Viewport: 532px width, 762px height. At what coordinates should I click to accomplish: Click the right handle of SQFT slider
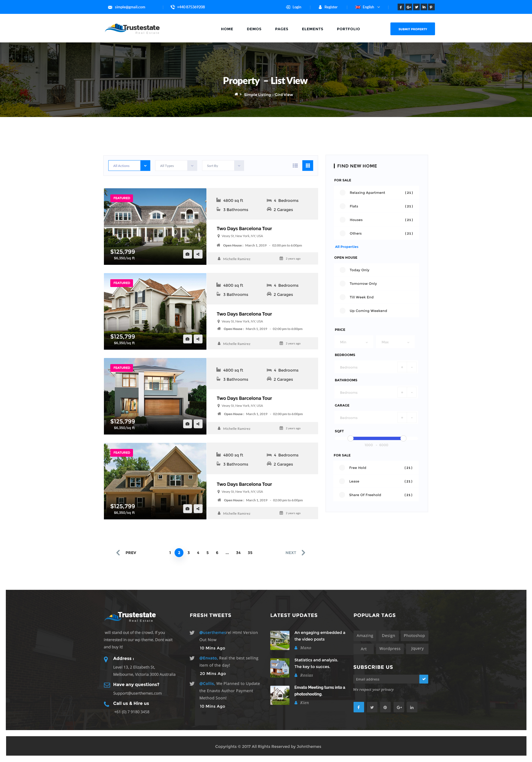click(403, 438)
